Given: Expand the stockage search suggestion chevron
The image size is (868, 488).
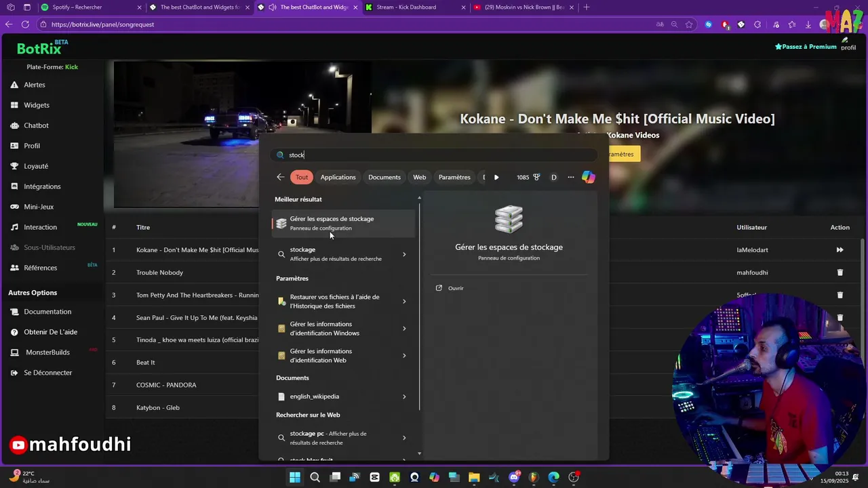Looking at the screenshot, I should point(404,254).
